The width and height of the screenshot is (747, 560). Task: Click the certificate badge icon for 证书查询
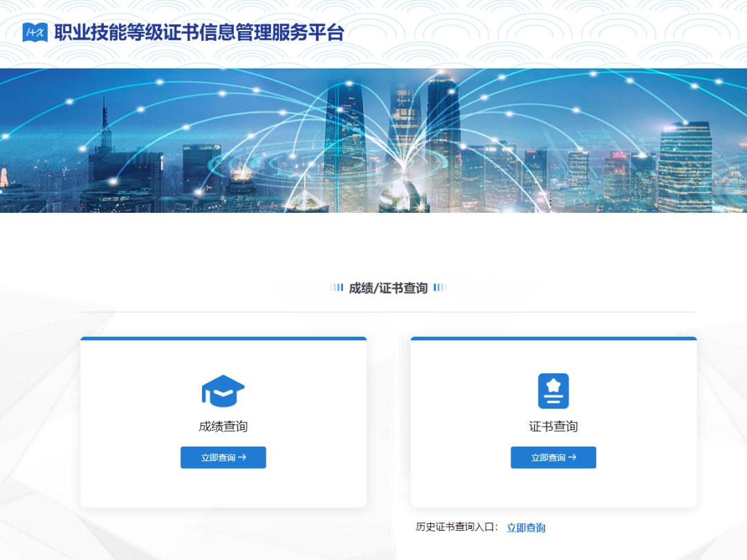pos(553,391)
